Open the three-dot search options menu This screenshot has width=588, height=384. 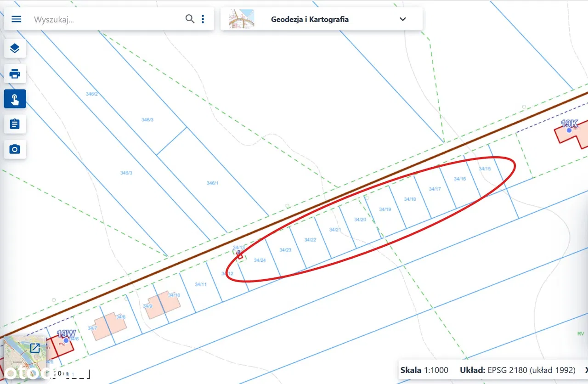(203, 19)
